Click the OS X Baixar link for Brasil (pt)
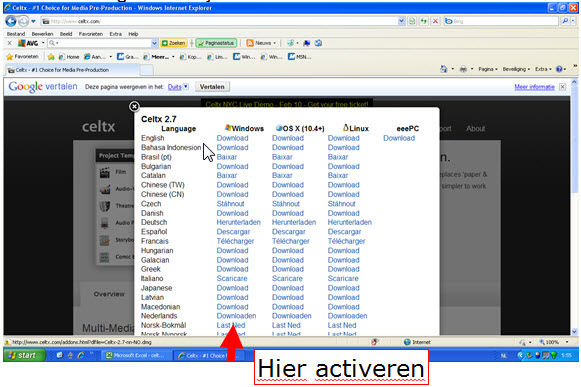Image resolution: width=581 pixels, height=387 pixels. (282, 157)
